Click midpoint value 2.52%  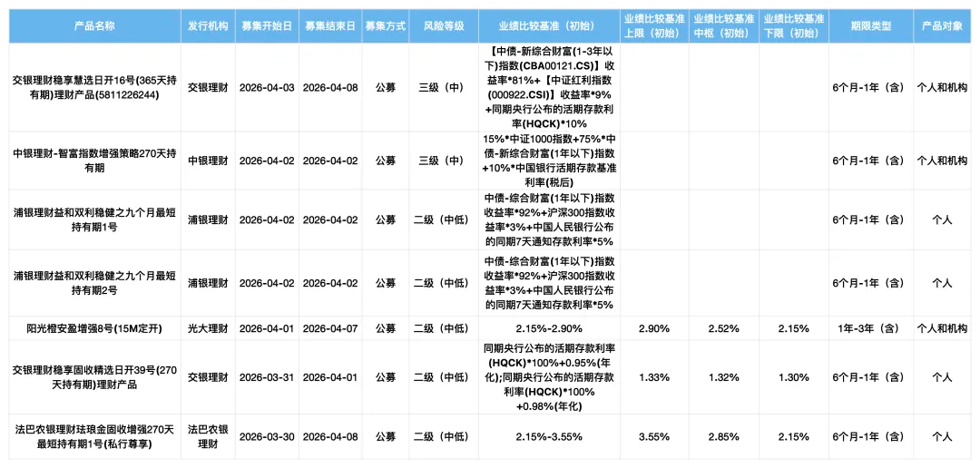click(x=724, y=328)
